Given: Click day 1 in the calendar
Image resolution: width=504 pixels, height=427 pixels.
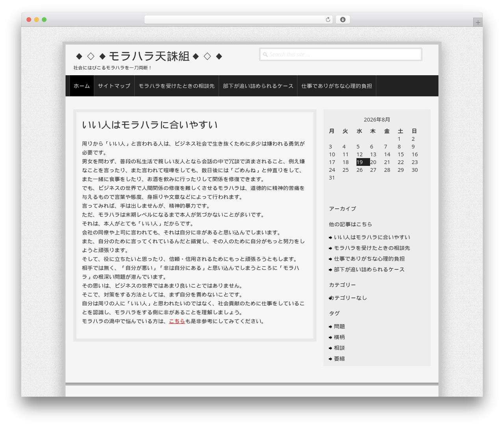Looking at the screenshot, I should (399, 139).
